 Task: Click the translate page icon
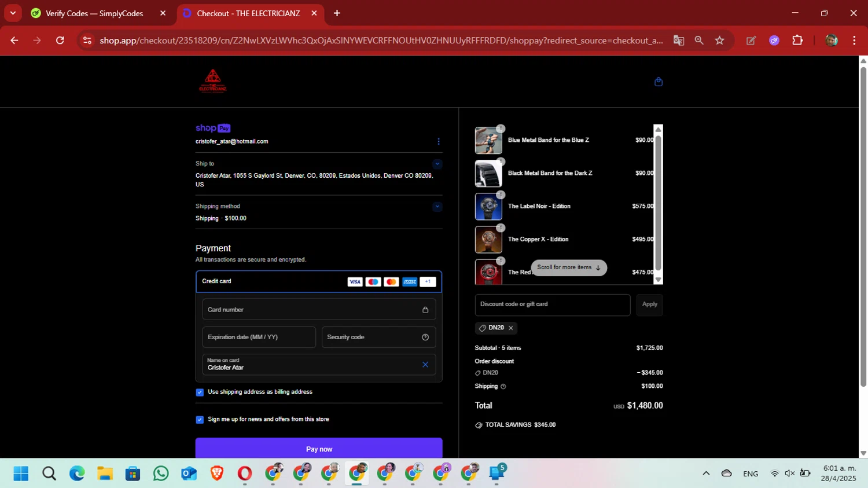click(679, 41)
